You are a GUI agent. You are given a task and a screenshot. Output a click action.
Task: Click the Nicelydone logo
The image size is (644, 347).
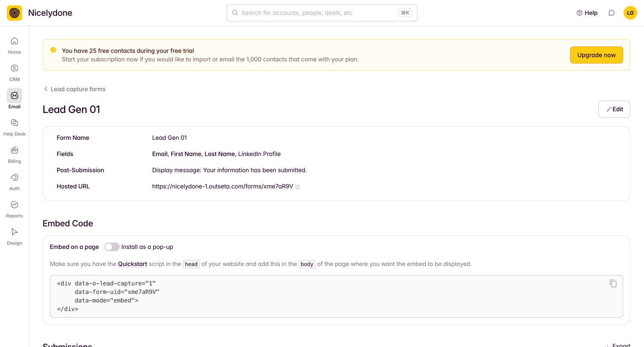(14, 13)
